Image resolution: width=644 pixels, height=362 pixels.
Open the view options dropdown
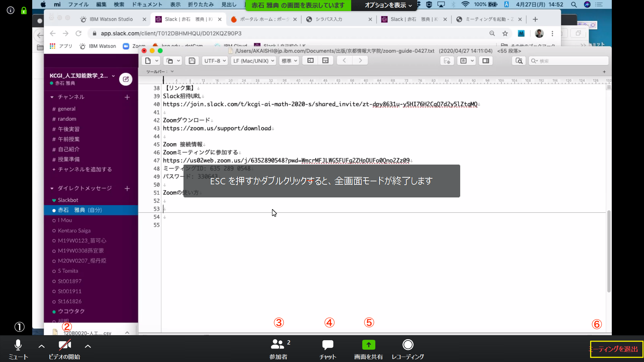(388, 5)
